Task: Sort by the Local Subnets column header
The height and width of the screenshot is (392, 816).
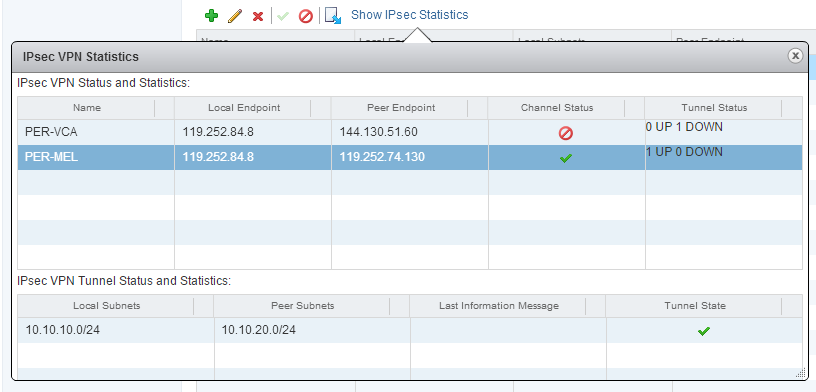Action: [x=107, y=306]
